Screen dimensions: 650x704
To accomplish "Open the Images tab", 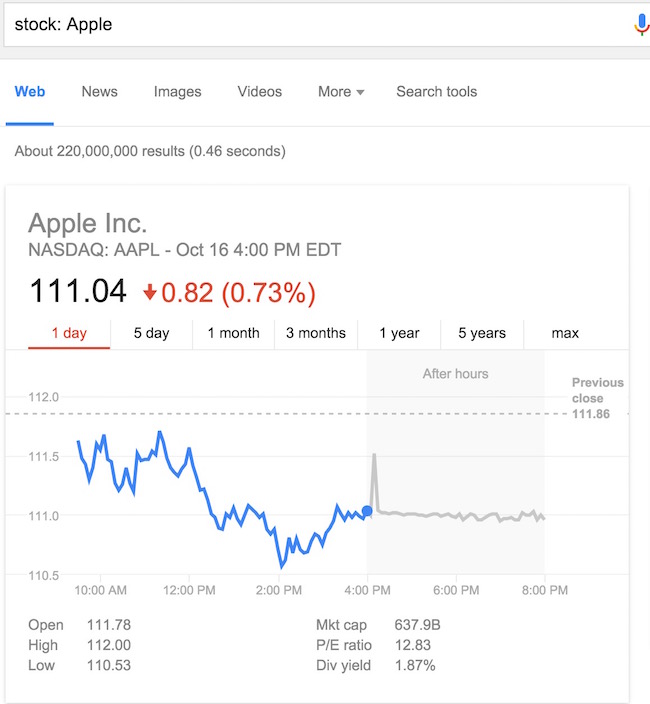I will coord(177,92).
